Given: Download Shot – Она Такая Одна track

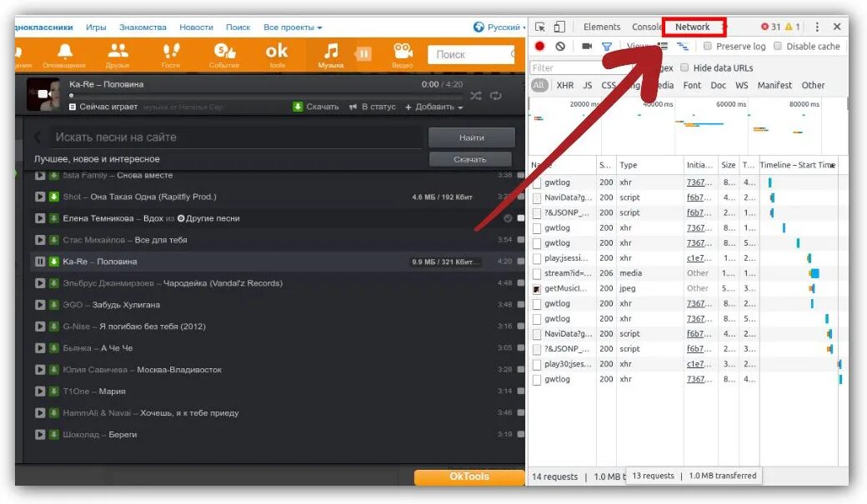Looking at the screenshot, I should (53, 197).
